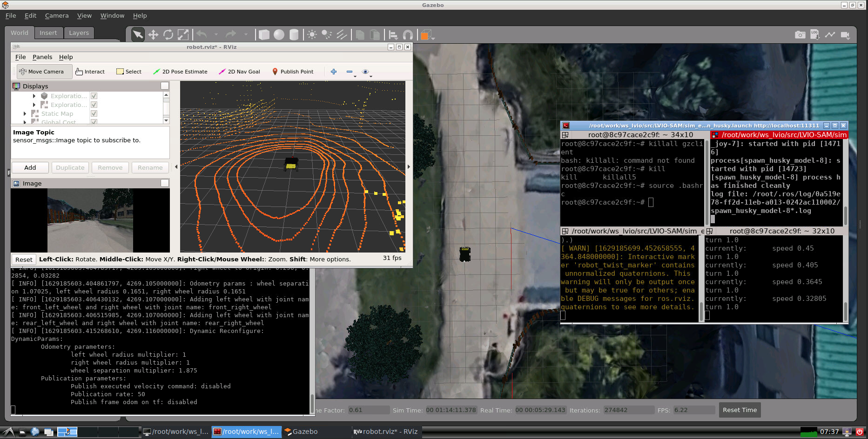Open the Gazebo plot window icon

click(x=830, y=35)
